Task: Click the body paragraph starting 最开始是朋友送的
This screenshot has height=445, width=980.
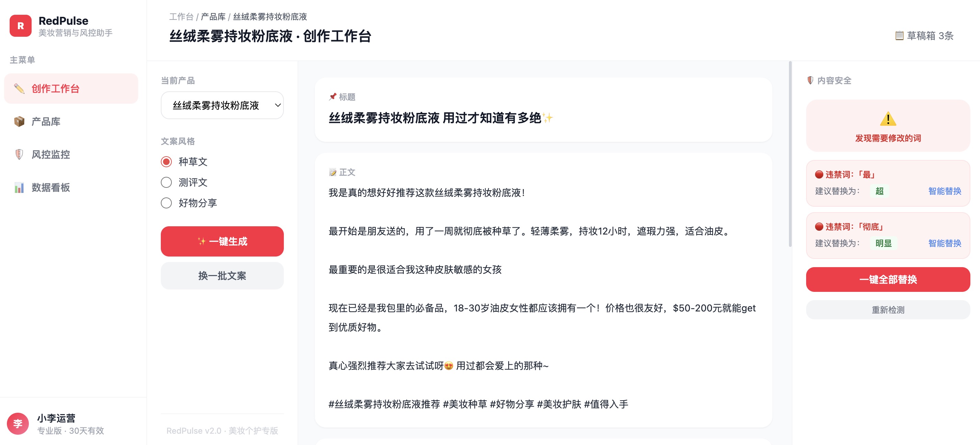Action: tap(530, 231)
